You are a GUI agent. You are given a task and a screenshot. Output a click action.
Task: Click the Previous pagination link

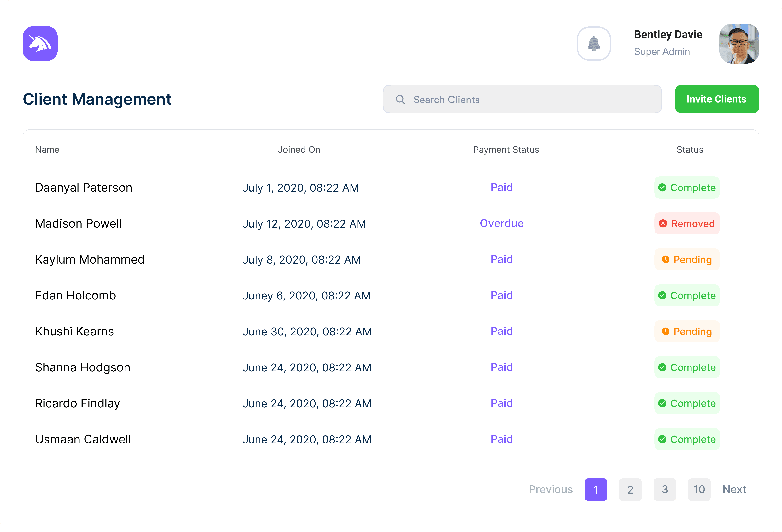point(551,489)
